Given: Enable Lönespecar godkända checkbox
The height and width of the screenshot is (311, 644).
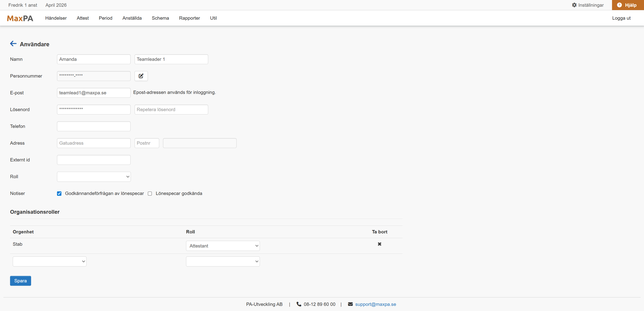Looking at the screenshot, I should 150,193.
